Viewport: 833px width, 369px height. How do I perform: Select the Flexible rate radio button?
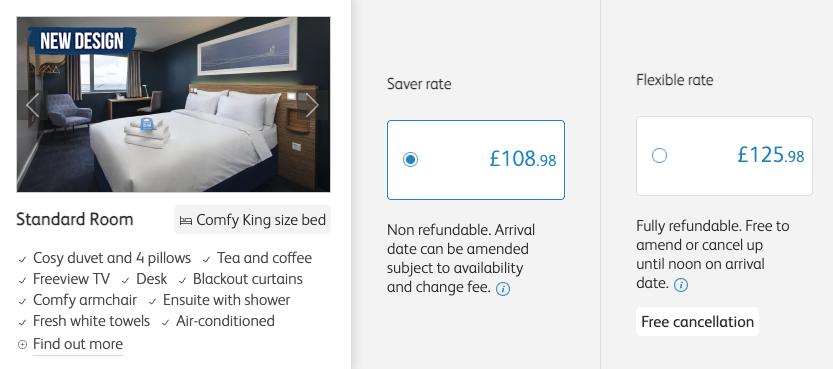pos(659,156)
